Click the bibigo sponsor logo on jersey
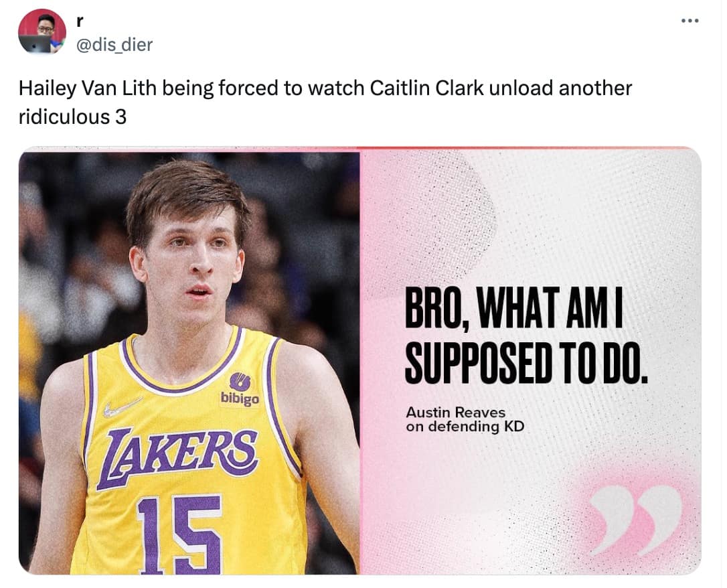727x588 pixels. (x=240, y=388)
